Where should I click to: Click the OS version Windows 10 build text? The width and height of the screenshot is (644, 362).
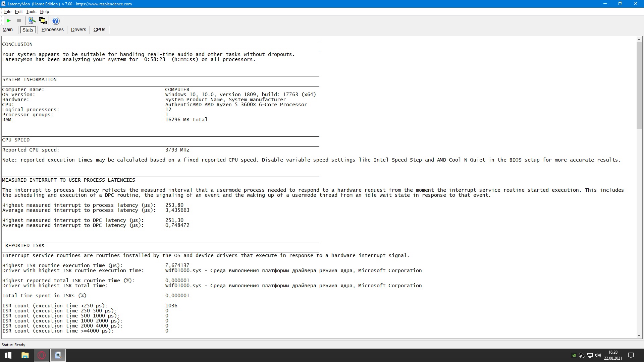[x=240, y=95]
